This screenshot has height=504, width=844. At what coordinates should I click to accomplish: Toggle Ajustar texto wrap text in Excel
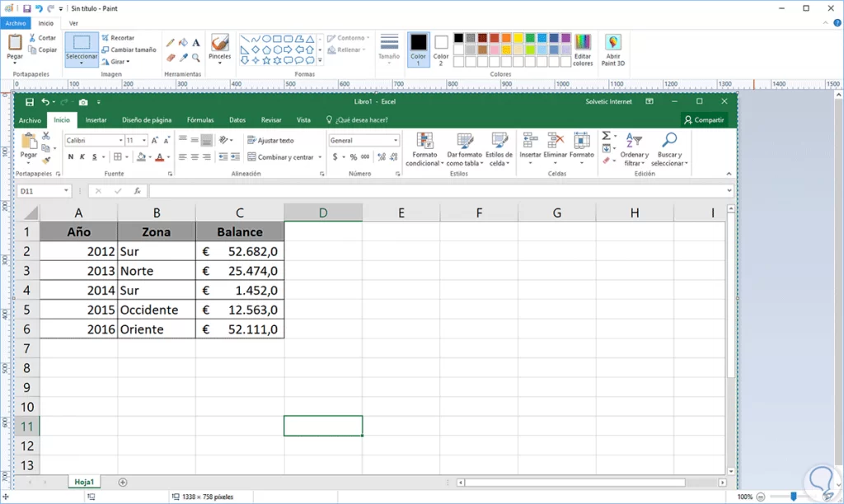click(x=270, y=140)
